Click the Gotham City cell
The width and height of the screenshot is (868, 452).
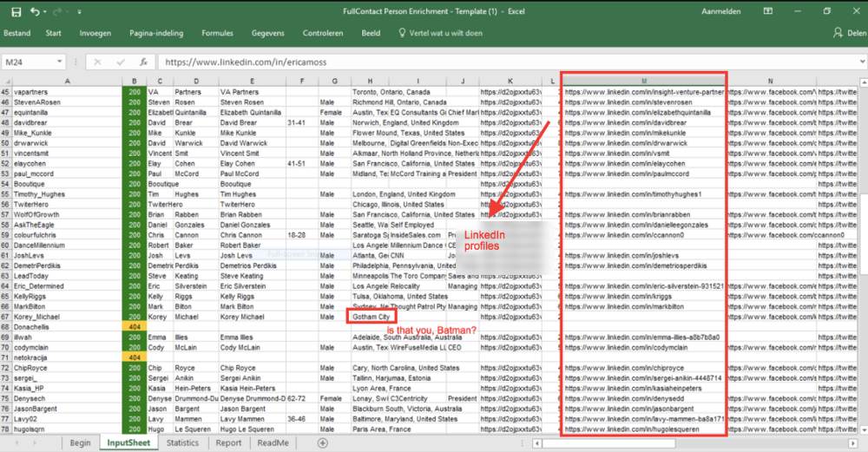point(372,318)
